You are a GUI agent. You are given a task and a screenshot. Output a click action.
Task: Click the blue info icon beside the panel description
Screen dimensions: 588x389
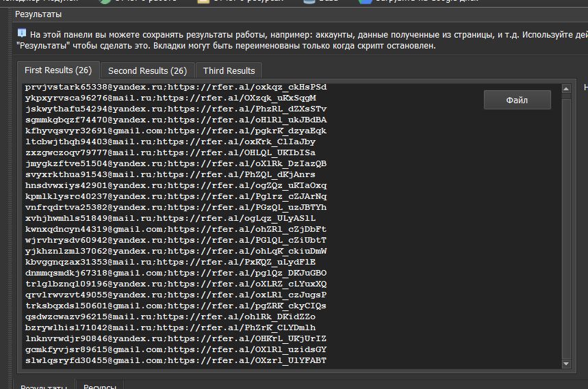(22, 33)
